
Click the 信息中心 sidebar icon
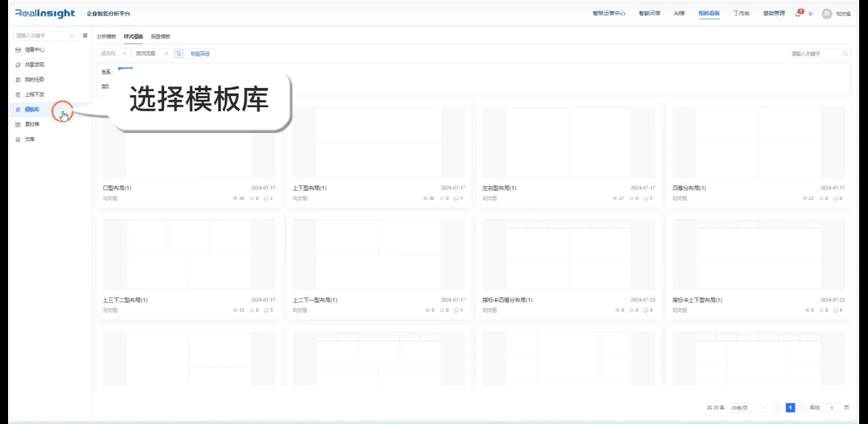[19, 50]
